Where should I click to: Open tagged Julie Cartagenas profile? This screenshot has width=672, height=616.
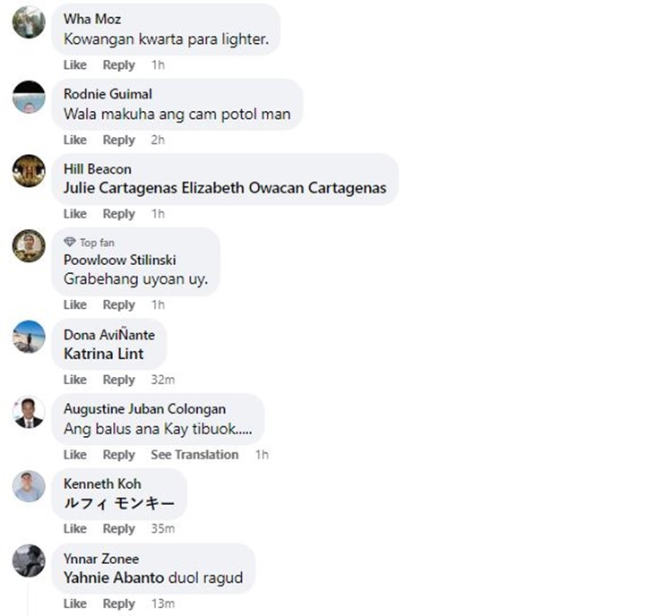tap(120, 188)
